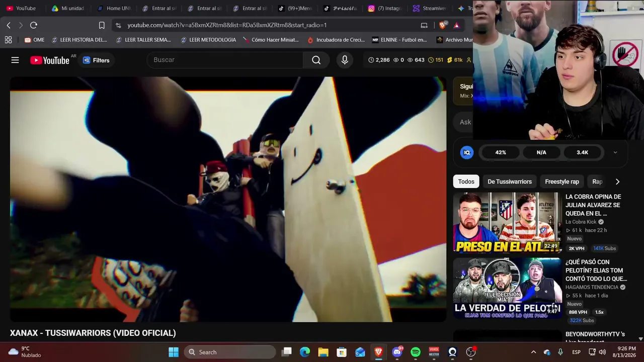
Task: Open Windows Start menu
Action: point(174,352)
